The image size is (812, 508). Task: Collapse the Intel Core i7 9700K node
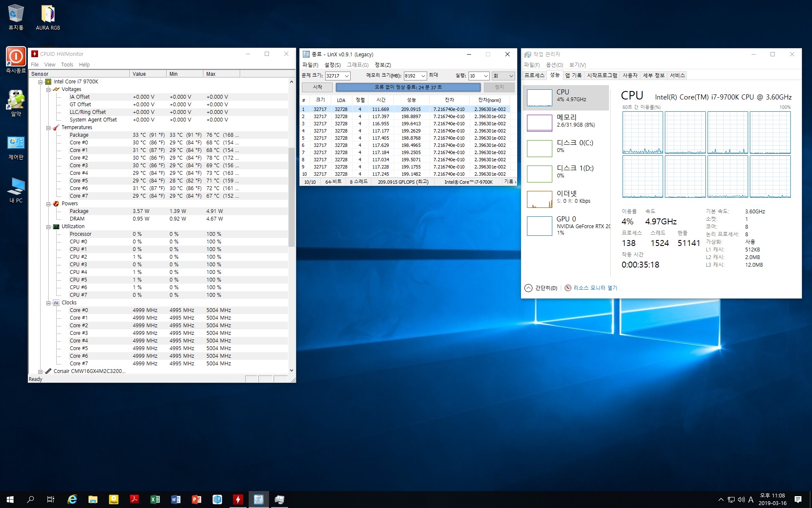(41, 82)
